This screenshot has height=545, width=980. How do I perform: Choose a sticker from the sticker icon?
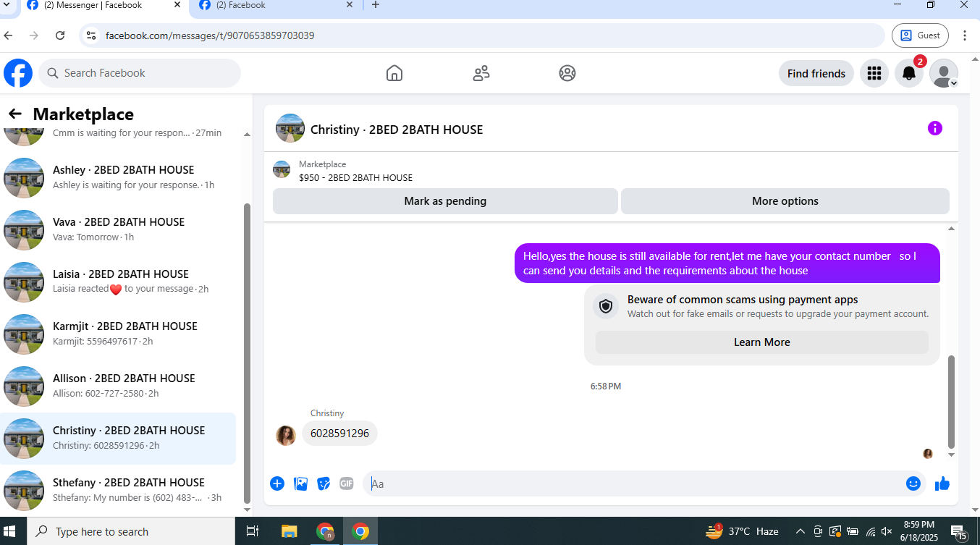324,483
